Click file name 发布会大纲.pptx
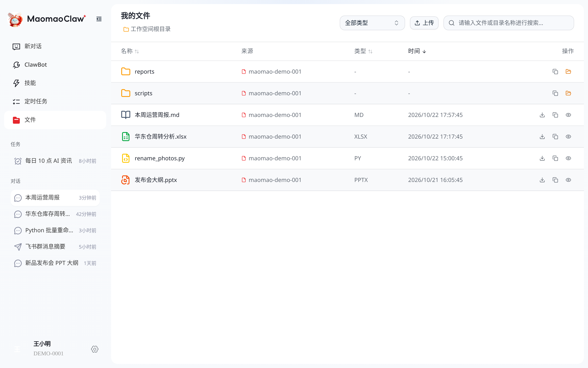 156,180
